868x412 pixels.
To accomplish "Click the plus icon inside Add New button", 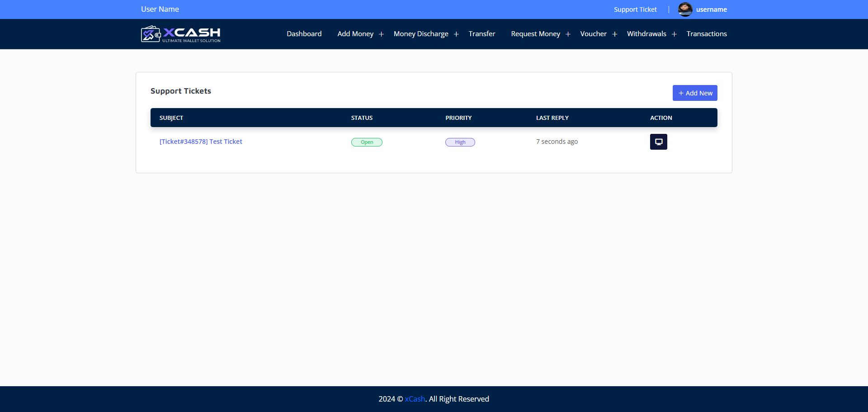I will coord(681,93).
